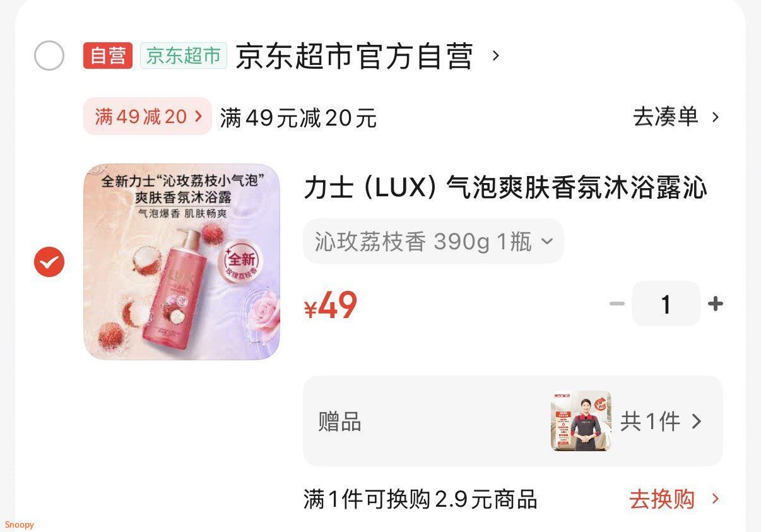Select the 京东超市官方自营 store checkbox
Image resolution: width=761 pixels, height=532 pixels.
pos(49,56)
